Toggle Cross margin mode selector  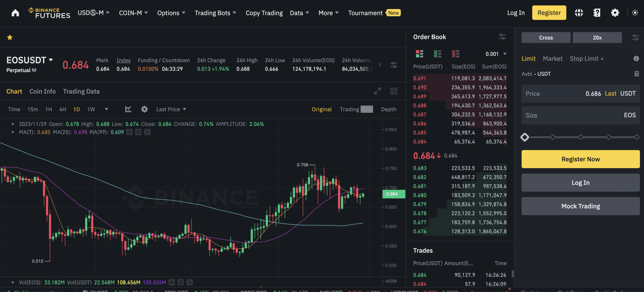click(x=545, y=37)
